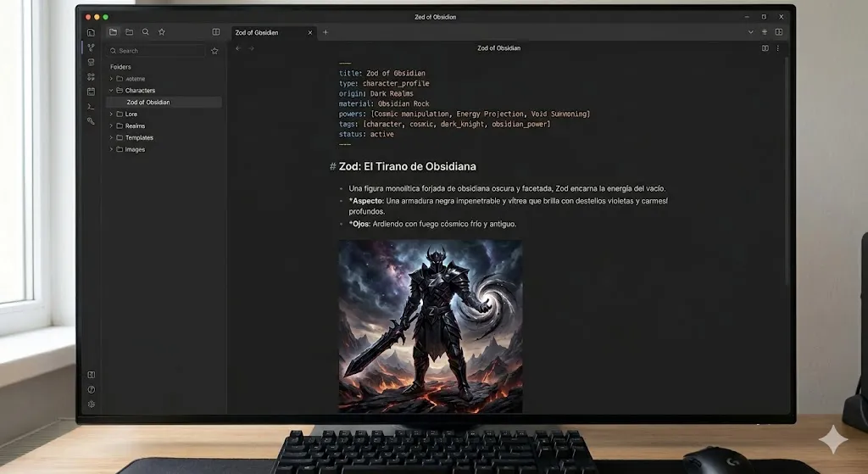This screenshot has height=474, width=868.
Task: Open the calendar icon in ribbon
Action: click(92, 92)
